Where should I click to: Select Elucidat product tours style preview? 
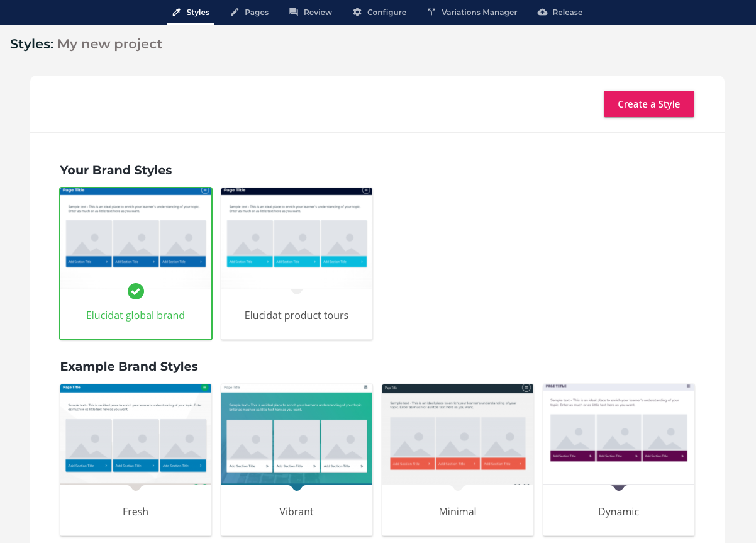[297, 238]
